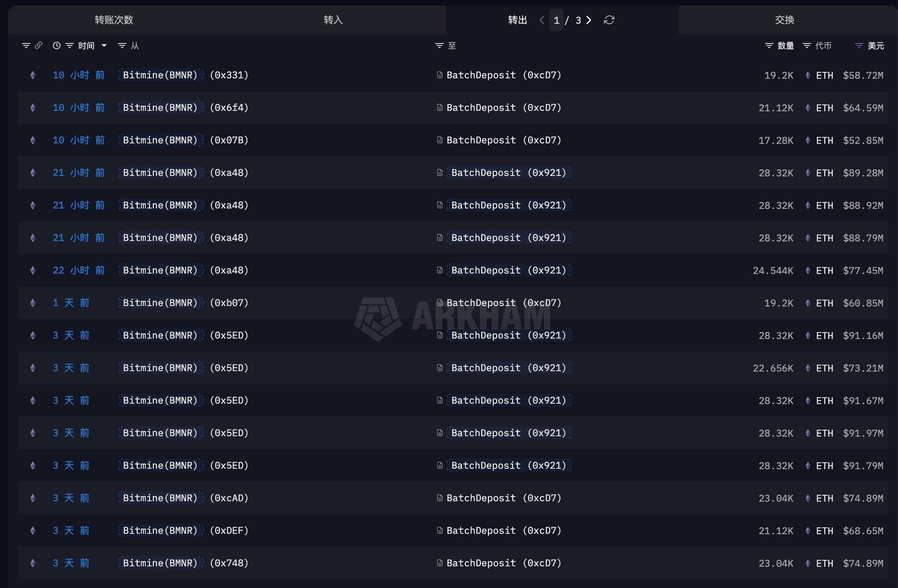Open the filter icon beside the 至 column

click(x=439, y=45)
